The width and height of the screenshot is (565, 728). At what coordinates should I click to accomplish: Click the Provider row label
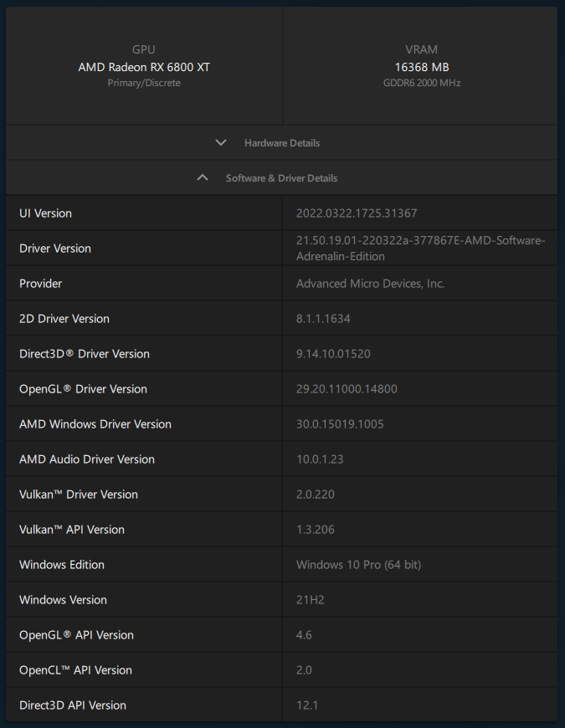(x=40, y=284)
